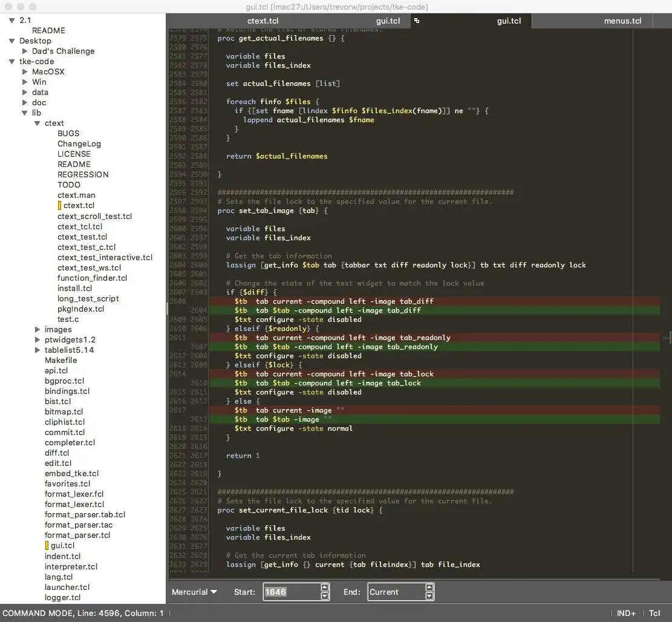672x622 pixels.
Task: Click the proc set_current_file_lock line
Action: pos(299,510)
